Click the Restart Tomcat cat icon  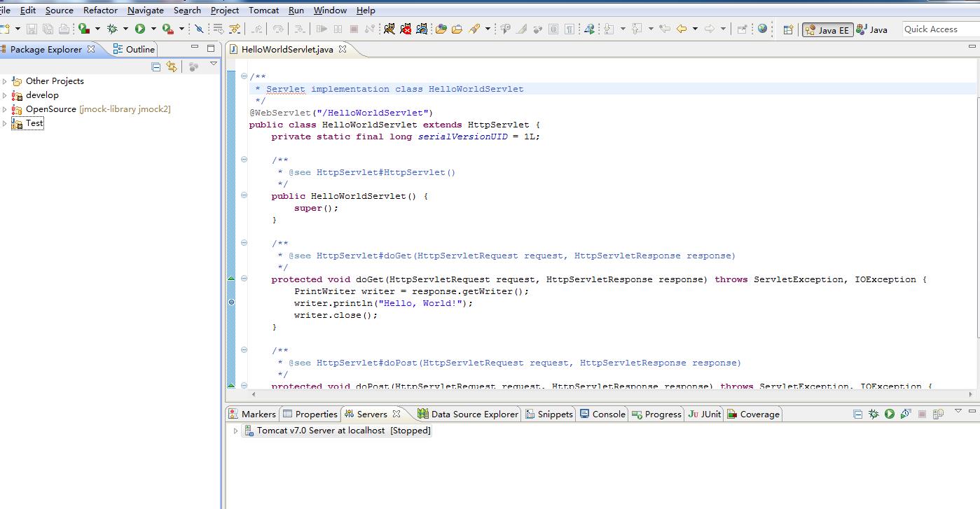coord(422,29)
